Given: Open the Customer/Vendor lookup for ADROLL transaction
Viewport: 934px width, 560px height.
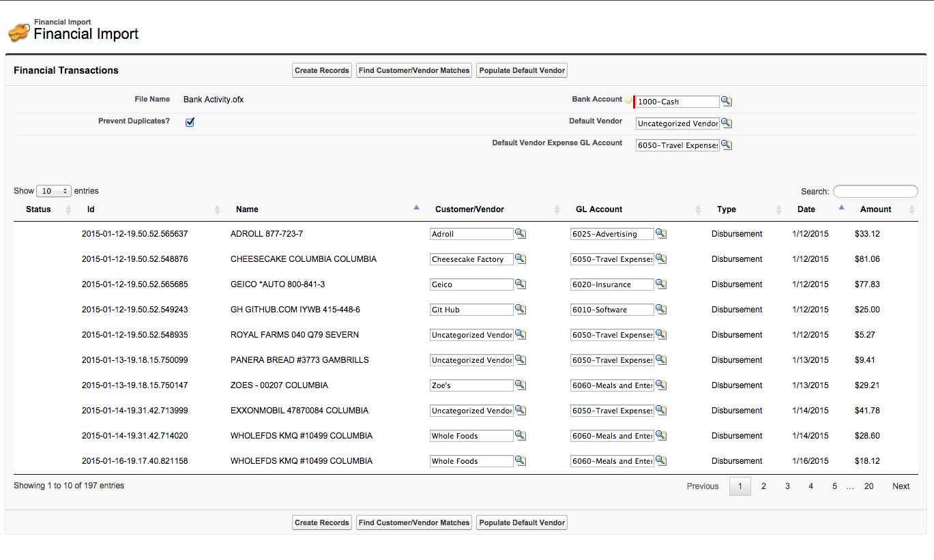Looking at the screenshot, I should point(521,233).
